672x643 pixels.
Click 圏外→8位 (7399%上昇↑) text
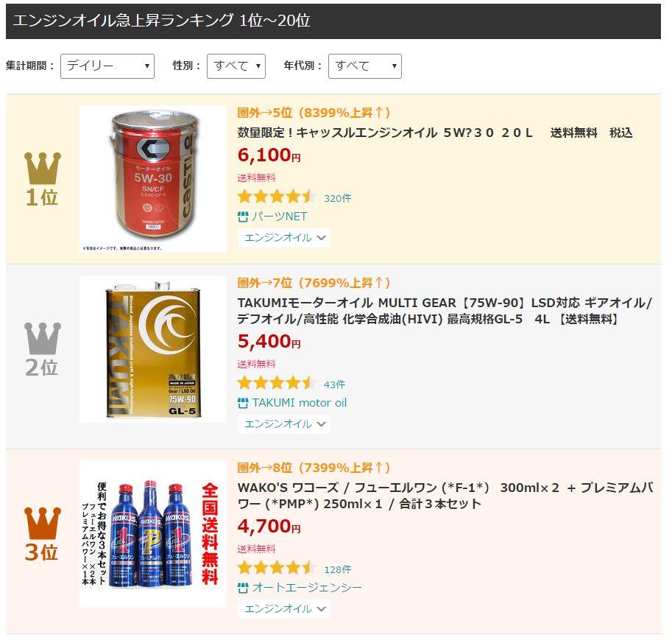[314, 468]
